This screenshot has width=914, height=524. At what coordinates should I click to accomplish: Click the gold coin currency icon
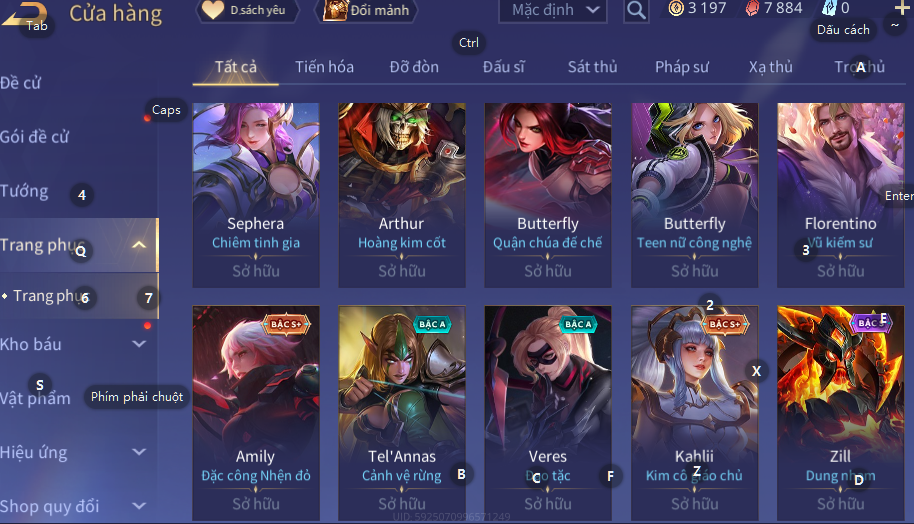pyautogui.click(x=676, y=8)
